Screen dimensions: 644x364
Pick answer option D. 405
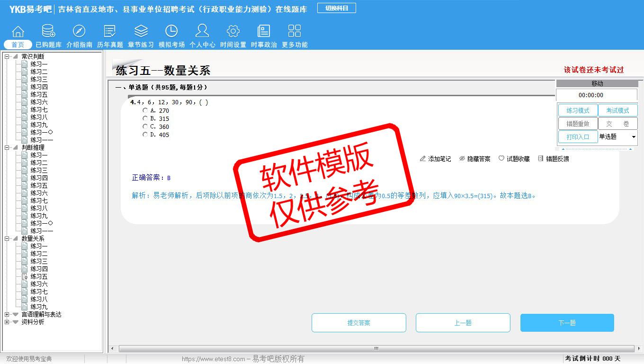(x=145, y=135)
